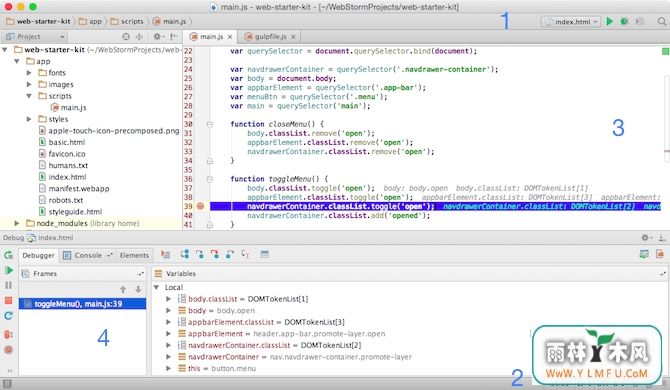Expand the node_modules folder
670x390 pixels.
tap(17, 223)
